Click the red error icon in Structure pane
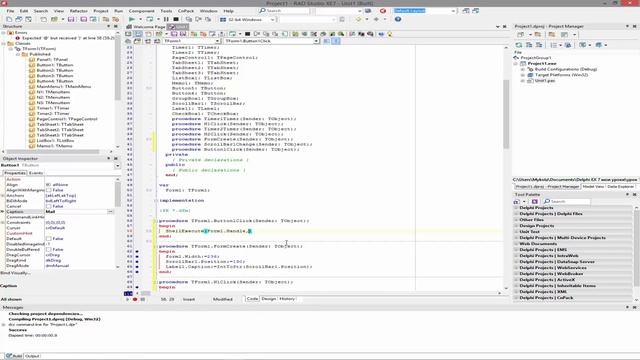 pyautogui.click(x=18, y=38)
